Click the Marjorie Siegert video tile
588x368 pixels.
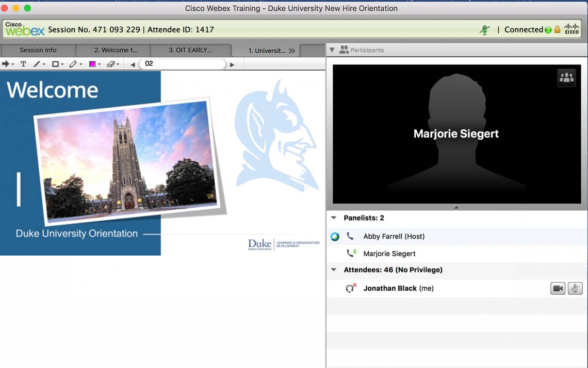click(456, 134)
